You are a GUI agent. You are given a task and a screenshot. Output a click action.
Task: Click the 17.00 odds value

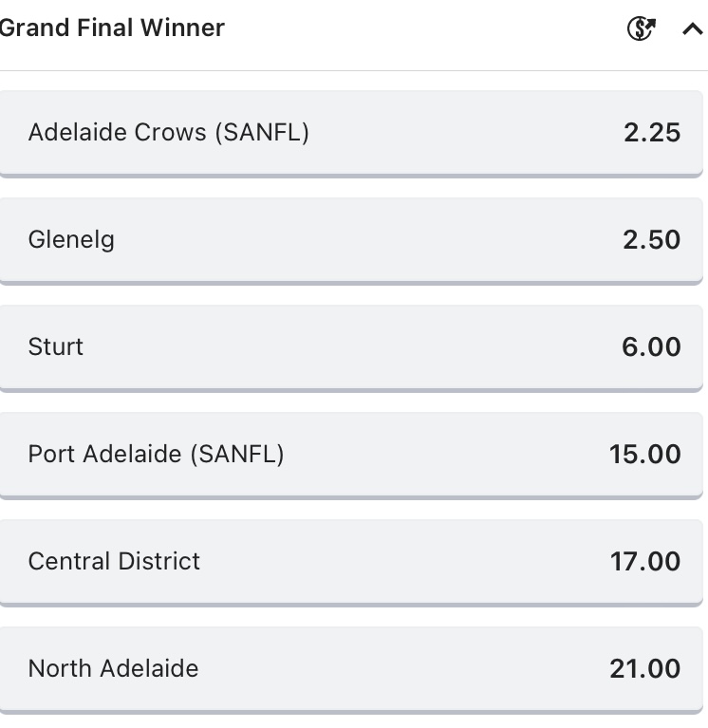tap(644, 562)
